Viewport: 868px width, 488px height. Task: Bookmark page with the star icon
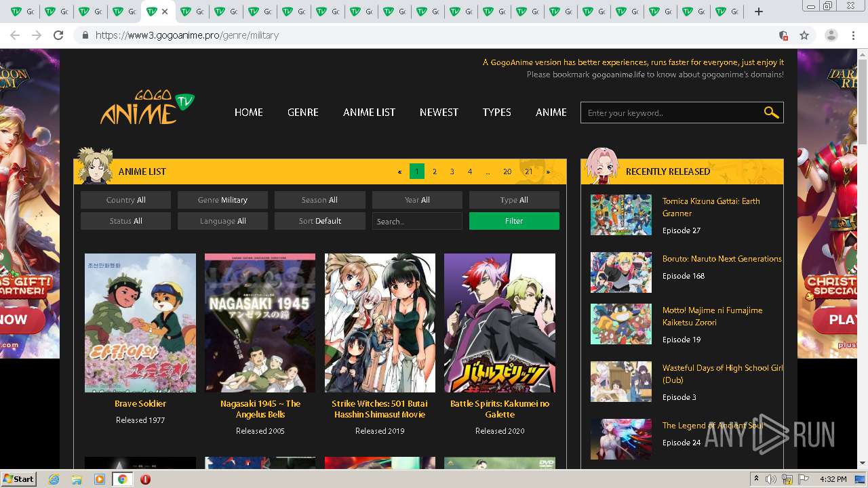(804, 35)
